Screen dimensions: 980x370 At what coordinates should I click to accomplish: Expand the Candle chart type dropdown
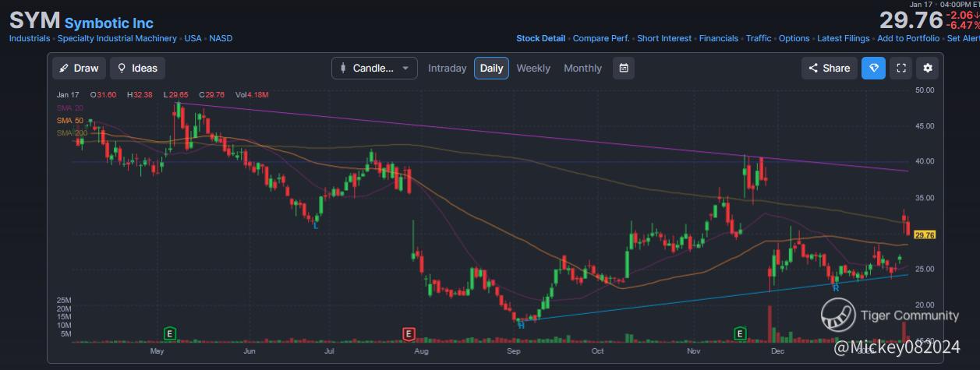click(x=374, y=68)
